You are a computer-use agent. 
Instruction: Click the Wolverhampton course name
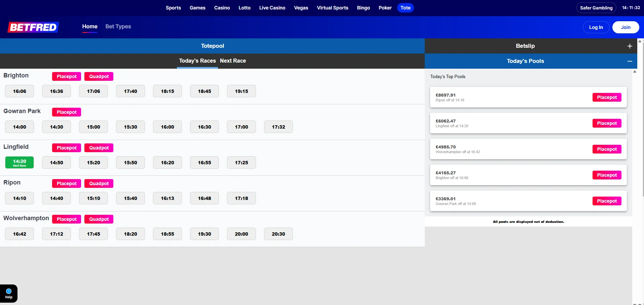tap(26, 218)
